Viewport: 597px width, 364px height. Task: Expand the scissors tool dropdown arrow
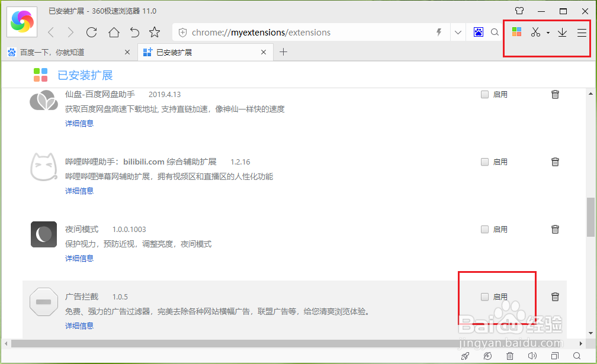[x=548, y=33]
